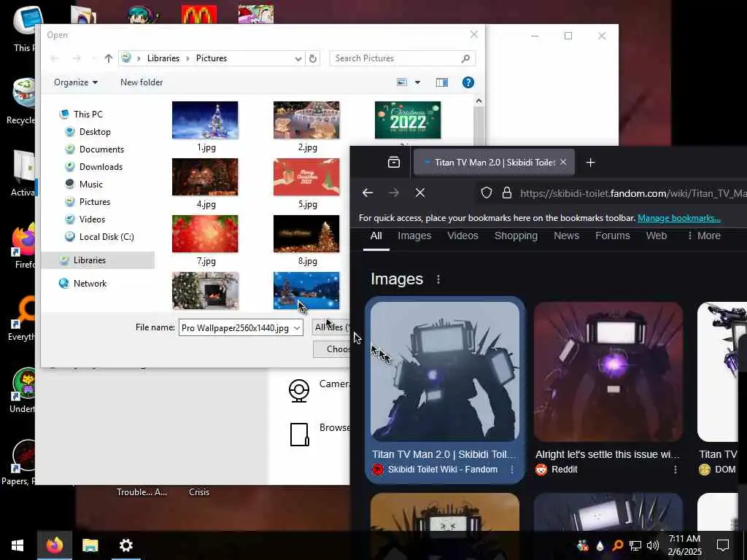Open the Open dialog's help button
This screenshot has width=747, height=560.
point(468,82)
